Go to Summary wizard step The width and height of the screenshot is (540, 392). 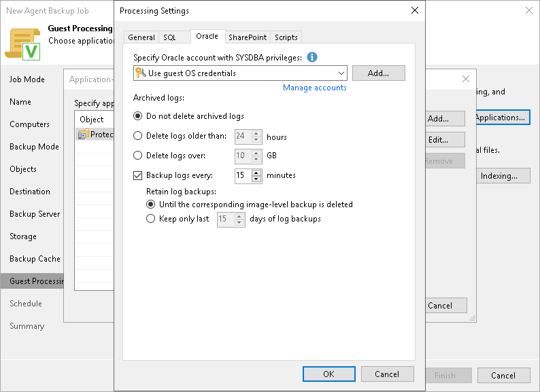(x=27, y=326)
